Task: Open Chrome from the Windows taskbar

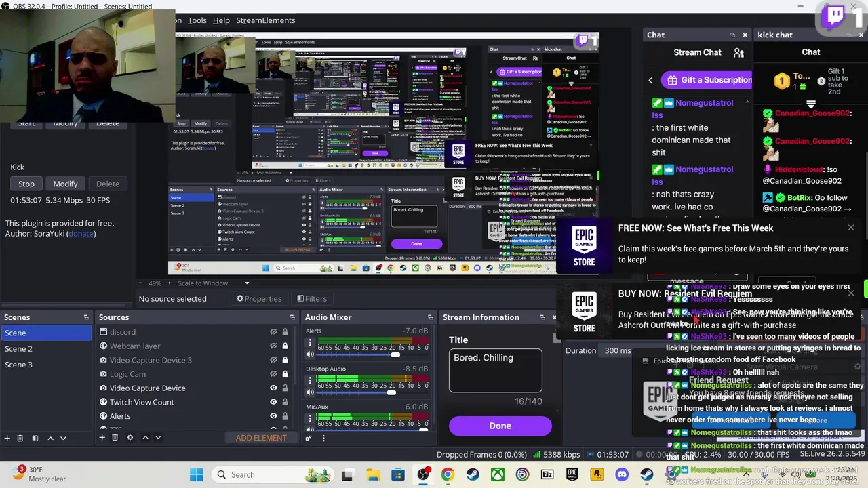Action: point(448,474)
